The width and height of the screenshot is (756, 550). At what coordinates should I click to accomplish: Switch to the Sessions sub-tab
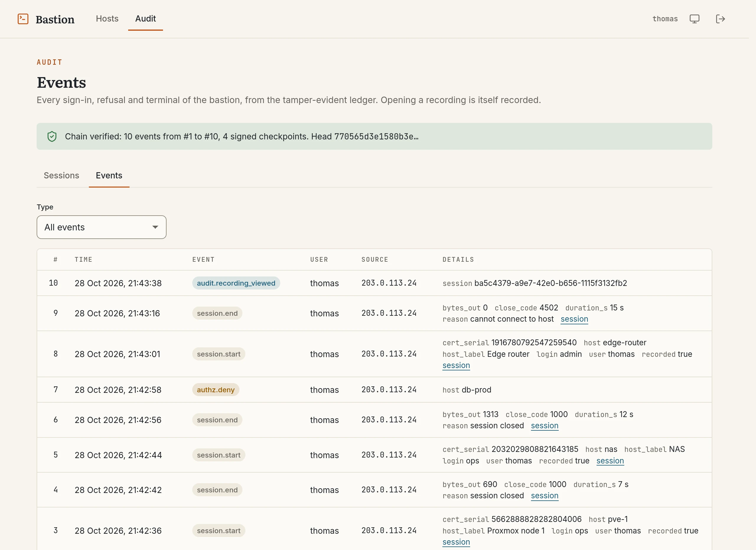[x=61, y=175]
